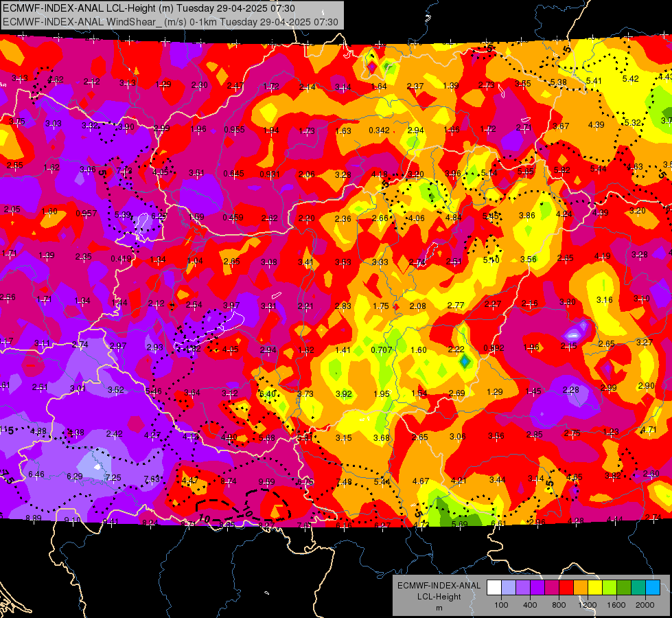Click the wind shear value 8.74

coord(229,481)
